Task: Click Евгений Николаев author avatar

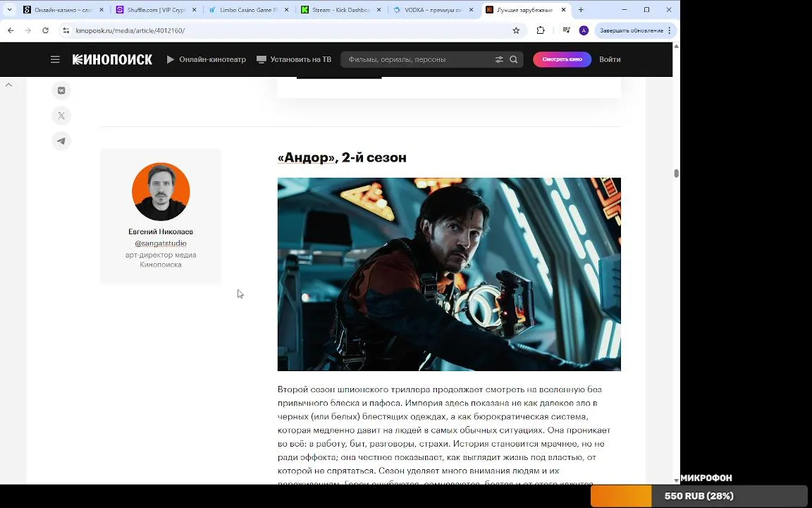Action: coord(161,192)
